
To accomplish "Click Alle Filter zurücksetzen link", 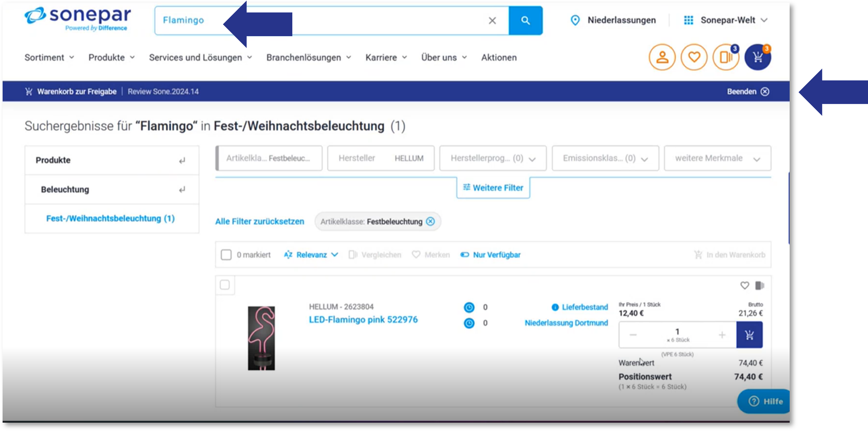I will click(x=259, y=221).
